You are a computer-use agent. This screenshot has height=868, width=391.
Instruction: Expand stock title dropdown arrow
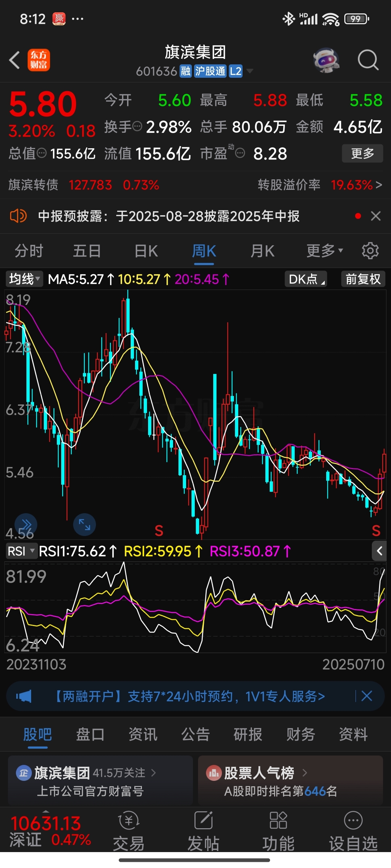[x=250, y=71]
